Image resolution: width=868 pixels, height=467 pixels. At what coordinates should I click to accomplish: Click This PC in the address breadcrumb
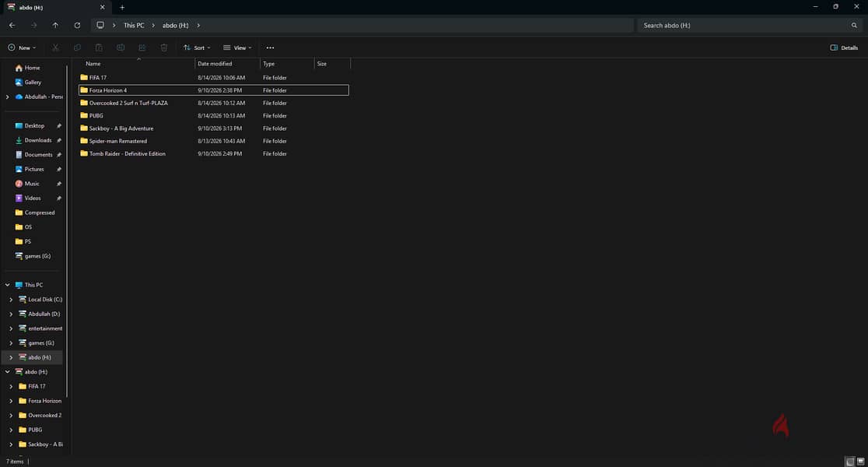tap(134, 26)
